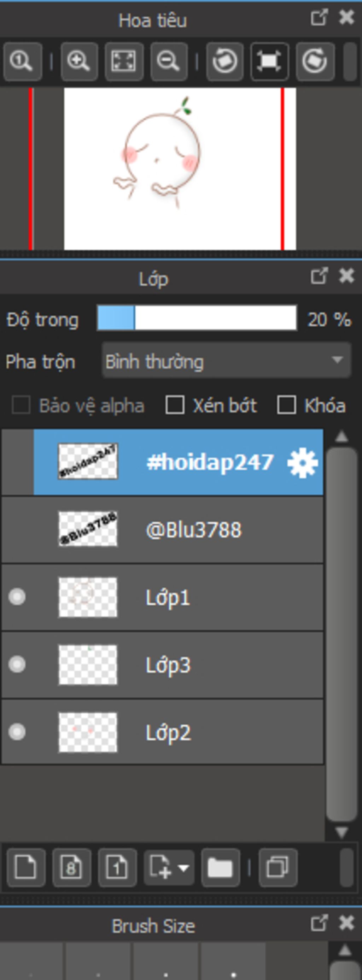Rotate canvas view to the left
This screenshot has height=980, width=362.
click(225, 61)
